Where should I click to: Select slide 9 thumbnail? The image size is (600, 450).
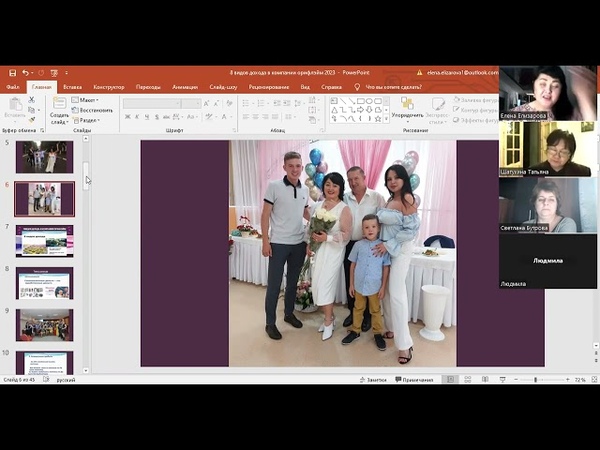(44, 325)
